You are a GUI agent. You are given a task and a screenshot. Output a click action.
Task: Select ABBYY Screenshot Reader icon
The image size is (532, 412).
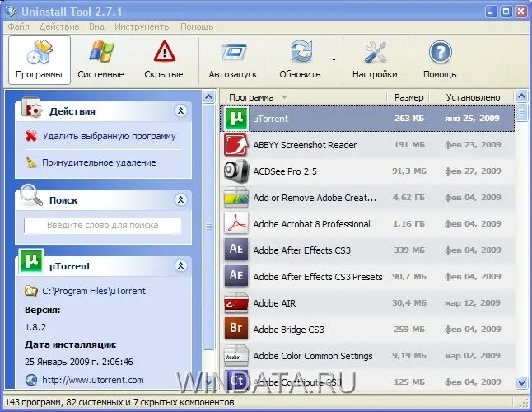pyautogui.click(x=236, y=145)
